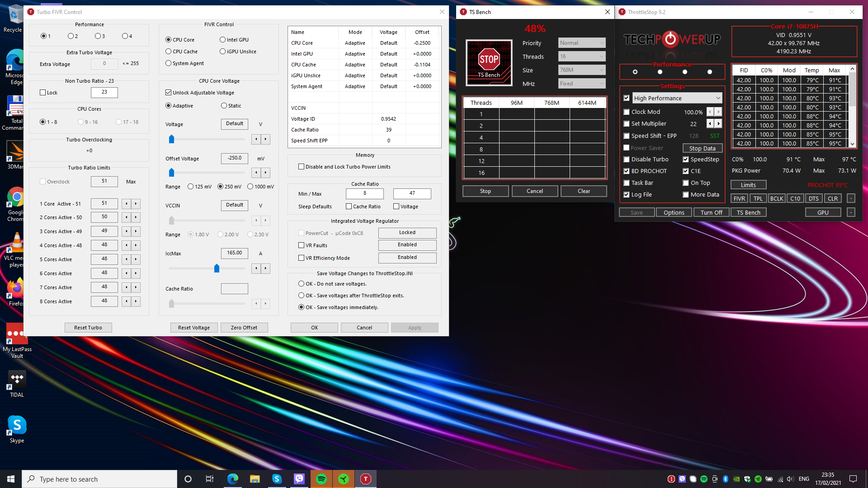Click the taskbar search box
This screenshot has width=868, height=488.
[99, 479]
